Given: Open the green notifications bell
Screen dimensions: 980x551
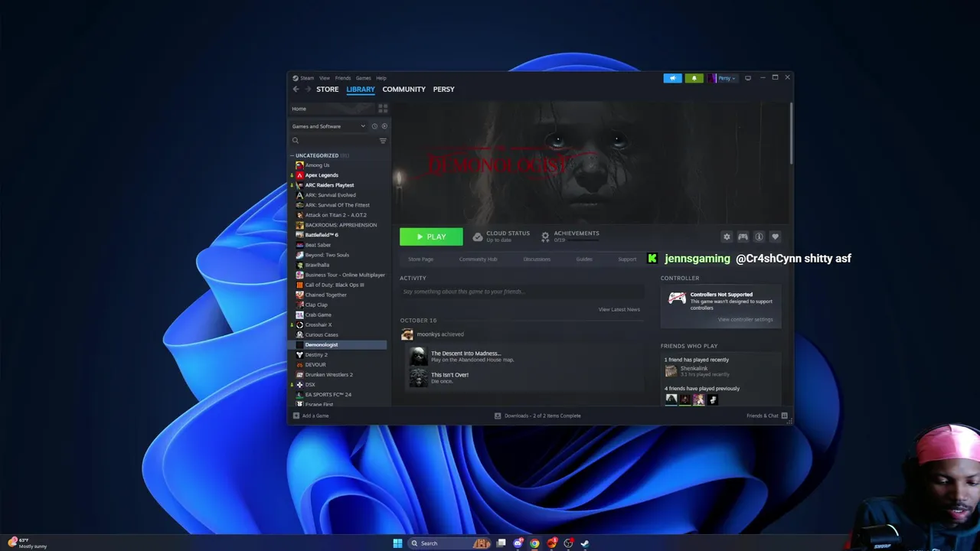Looking at the screenshot, I should click(694, 78).
